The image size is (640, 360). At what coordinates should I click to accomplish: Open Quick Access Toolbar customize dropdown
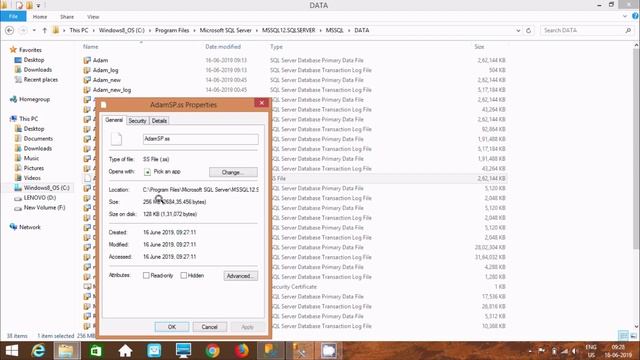coord(38,5)
